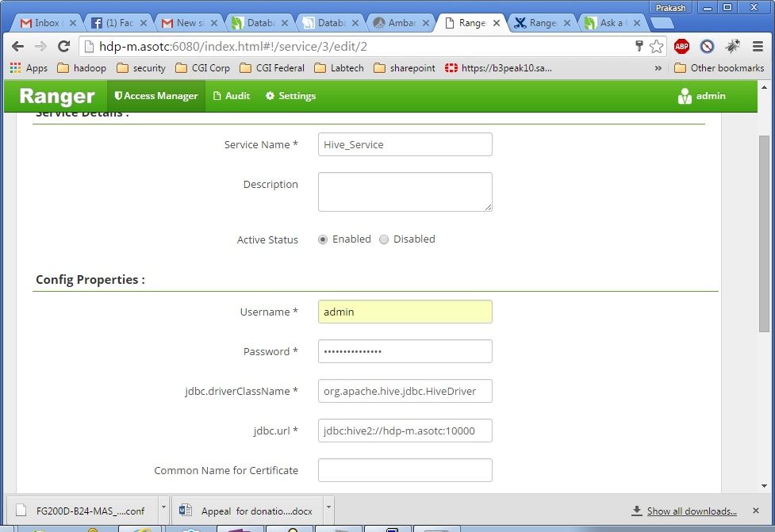Click inside the Username input field
Image resolution: width=775 pixels, height=532 pixels.
tap(405, 312)
